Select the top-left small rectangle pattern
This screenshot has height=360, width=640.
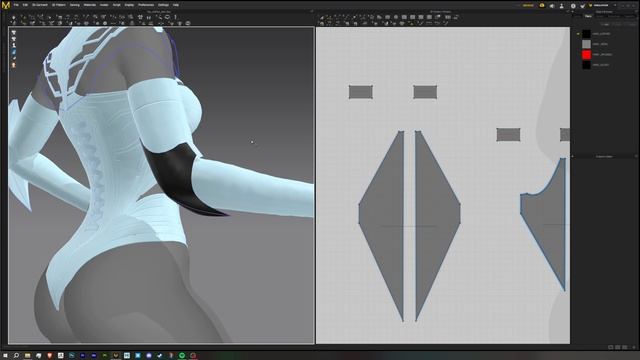[x=361, y=92]
